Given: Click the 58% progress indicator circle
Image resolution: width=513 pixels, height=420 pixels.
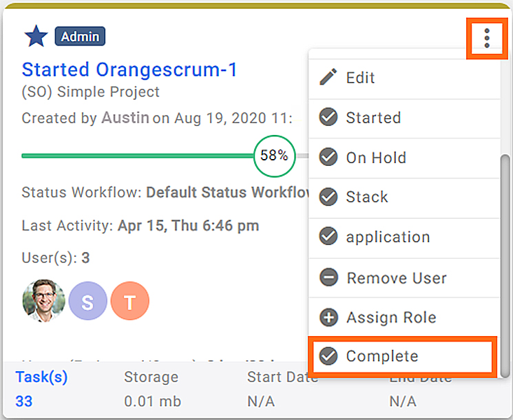Looking at the screenshot, I should 274,156.
